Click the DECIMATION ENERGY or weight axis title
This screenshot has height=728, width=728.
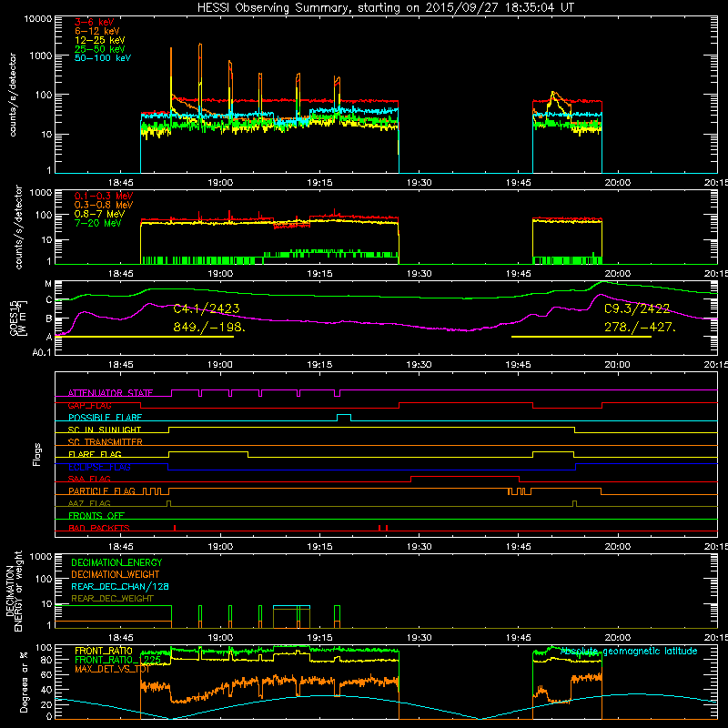click(14, 591)
